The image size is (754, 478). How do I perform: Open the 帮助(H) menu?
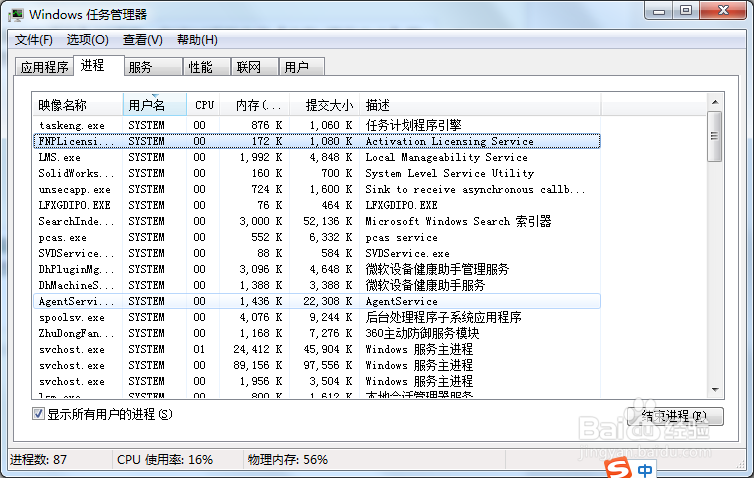[197, 39]
